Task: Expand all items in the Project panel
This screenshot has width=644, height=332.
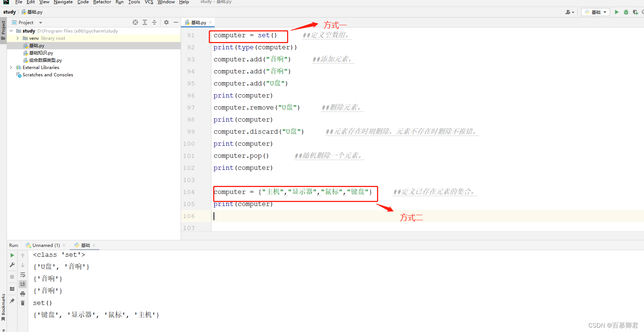Action: tap(145, 22)
